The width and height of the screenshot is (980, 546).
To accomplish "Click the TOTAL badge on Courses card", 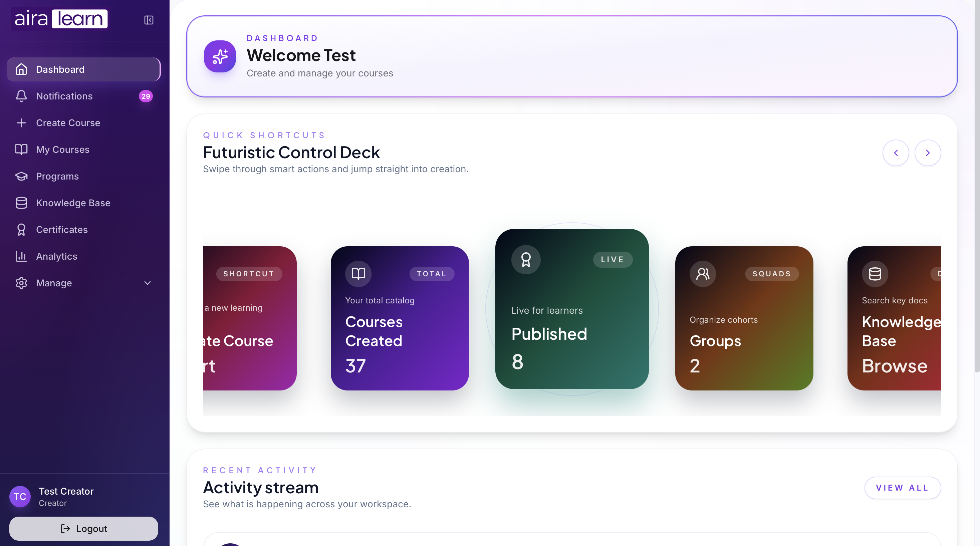I will tap(432, 274).
